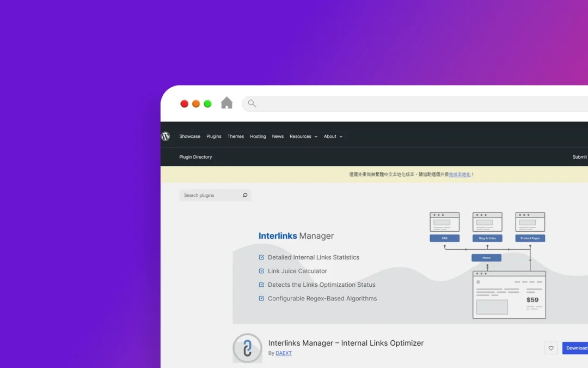Click the heart favorite icon

point(551,348)
